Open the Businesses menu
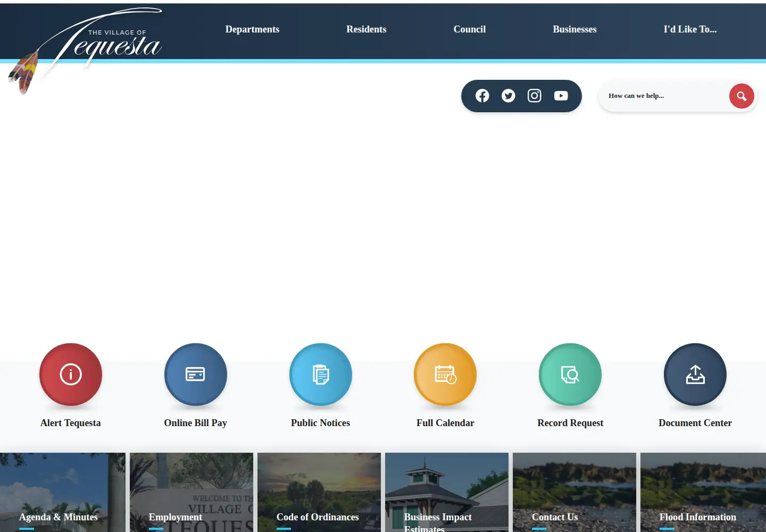 (574, 29)
